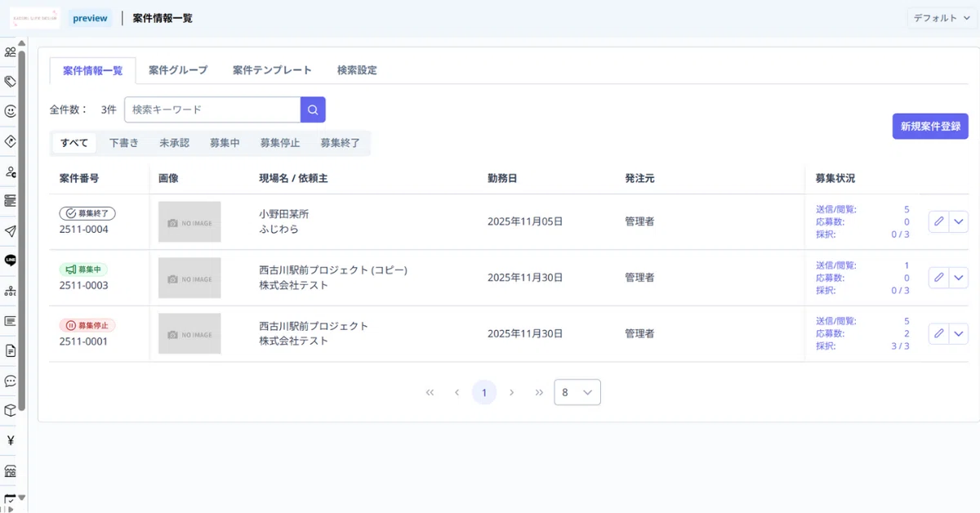Switch to 検索設定 tab
Screen dimensions: 980x513
point(357,70)
